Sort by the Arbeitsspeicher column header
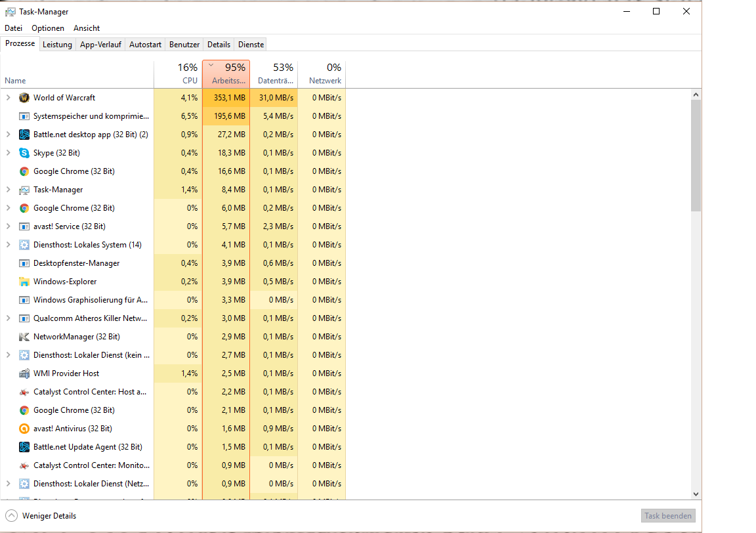This screenshot has width=756, height=533. click(x=226, y=74)
